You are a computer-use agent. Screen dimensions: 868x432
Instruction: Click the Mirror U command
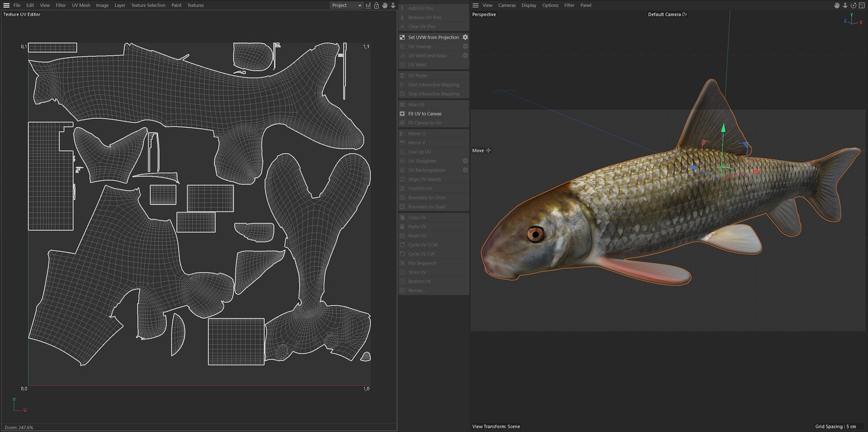click(433, 133)
